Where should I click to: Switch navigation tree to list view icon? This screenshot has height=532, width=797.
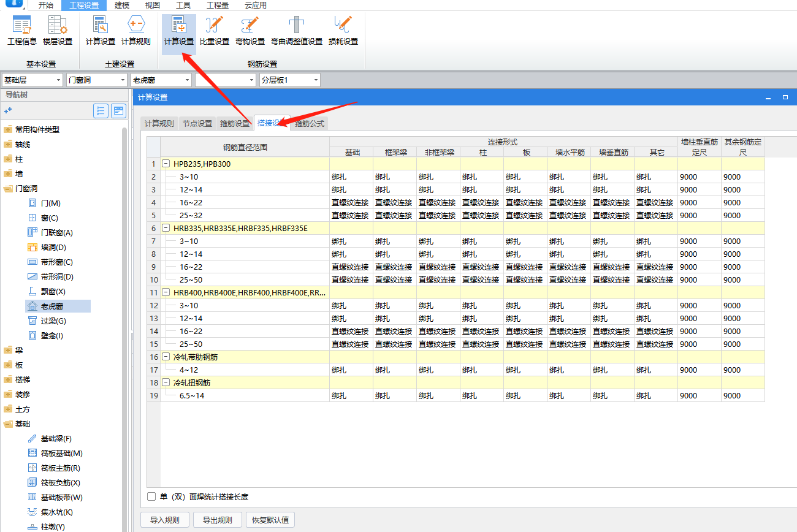(x=101, y=111)
